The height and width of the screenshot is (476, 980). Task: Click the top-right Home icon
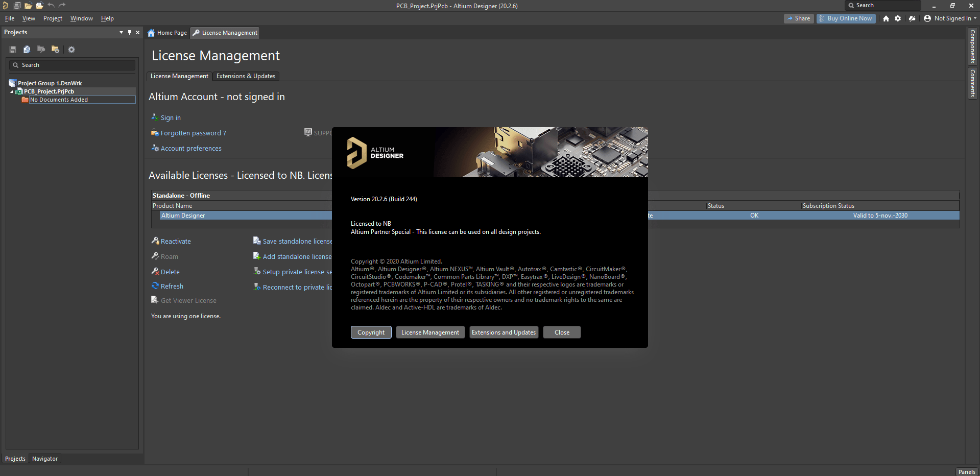click(x=886, y=18)
